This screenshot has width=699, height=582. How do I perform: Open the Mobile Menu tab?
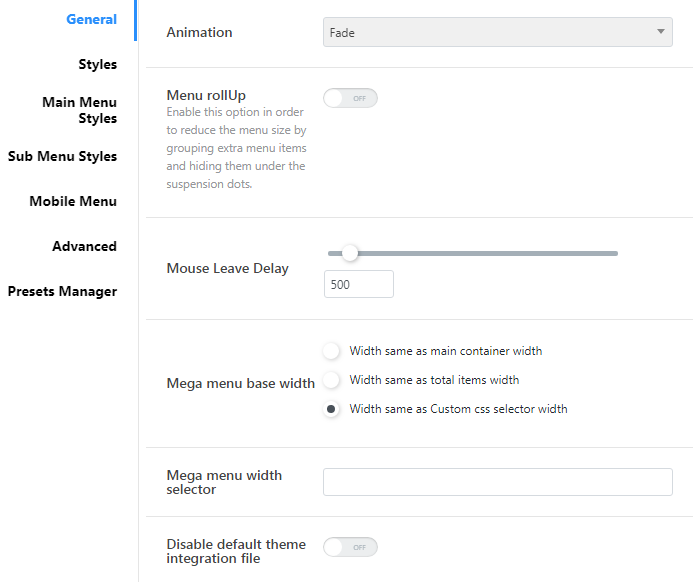click(x=73, y=201)
